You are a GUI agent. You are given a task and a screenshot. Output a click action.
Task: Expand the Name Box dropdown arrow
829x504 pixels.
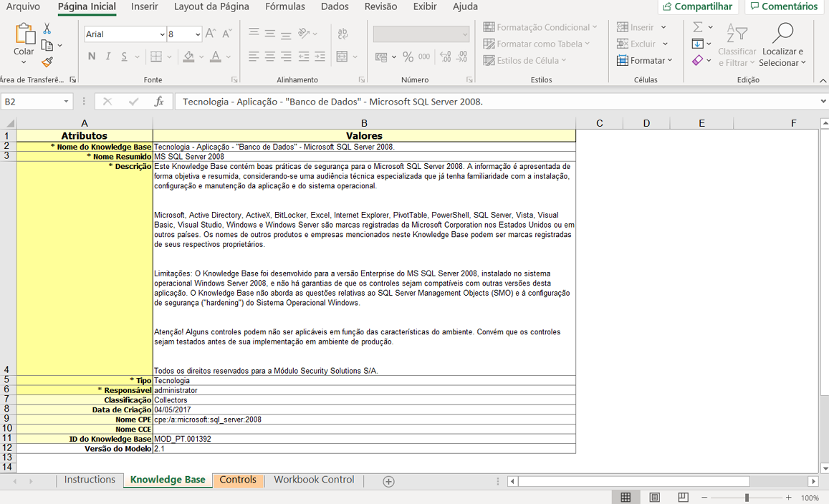pyautogui.click(x=66, y=102)
